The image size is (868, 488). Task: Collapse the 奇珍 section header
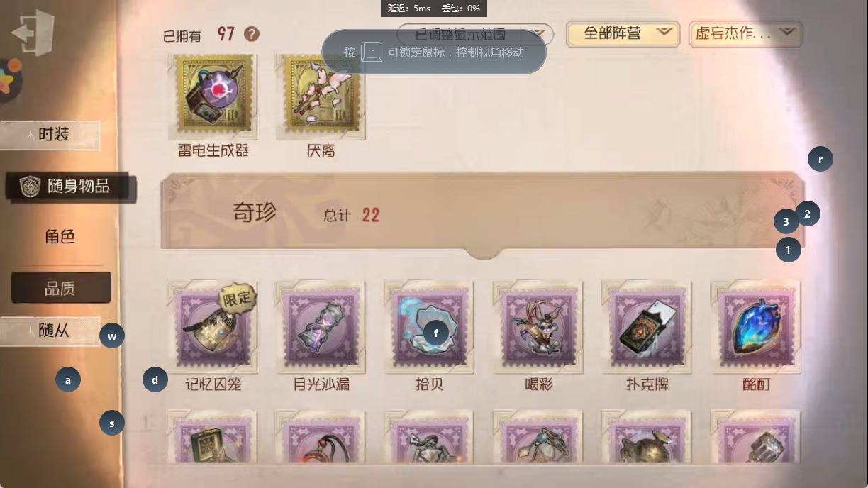coord(483,212)
